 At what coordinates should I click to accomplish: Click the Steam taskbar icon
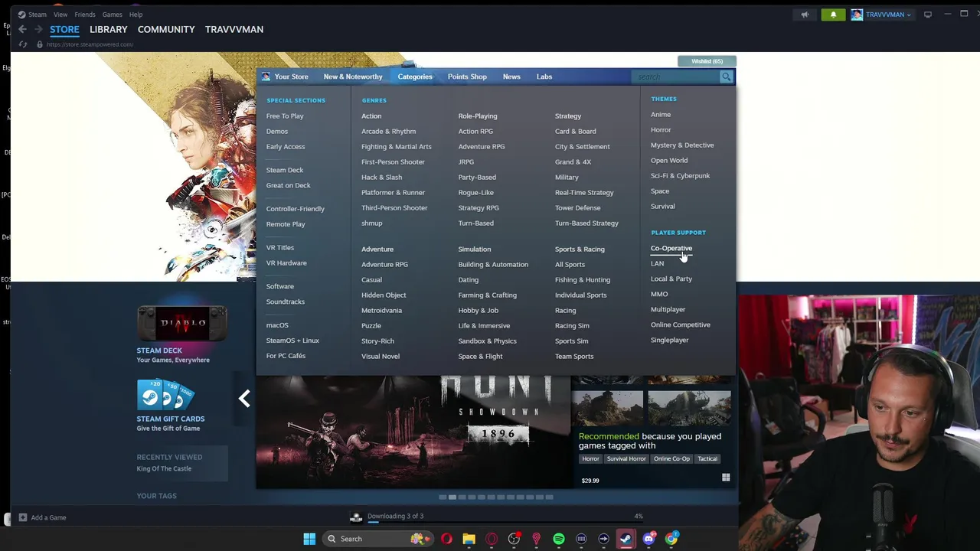tap(626, 539)
